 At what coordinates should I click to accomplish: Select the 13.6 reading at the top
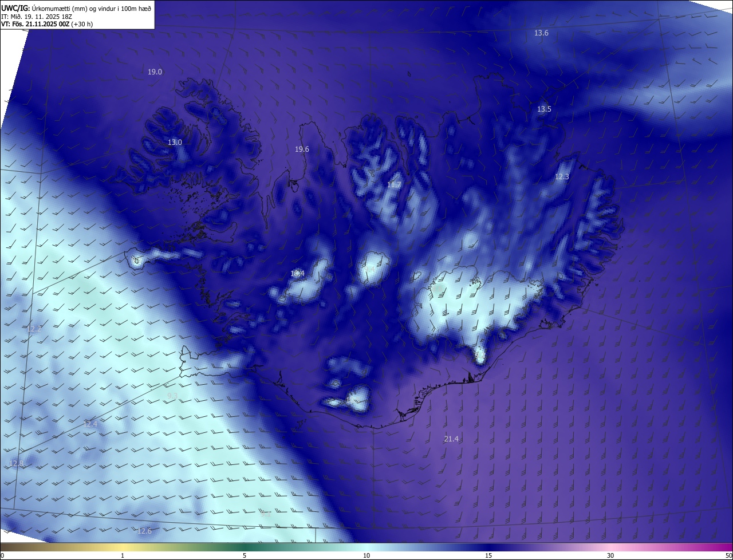pyautogui.click(x=541, y=33)
